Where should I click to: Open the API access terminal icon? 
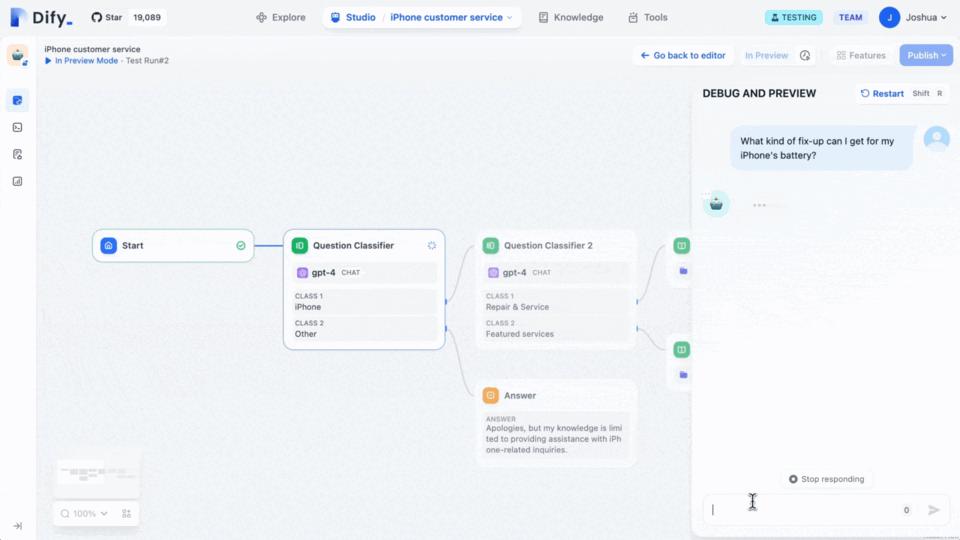click(17, 127)
